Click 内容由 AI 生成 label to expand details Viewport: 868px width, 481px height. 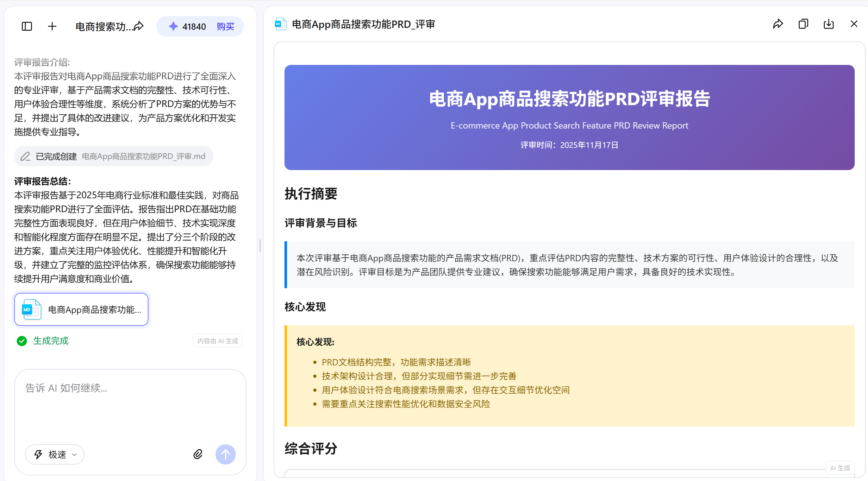point(217,340)
